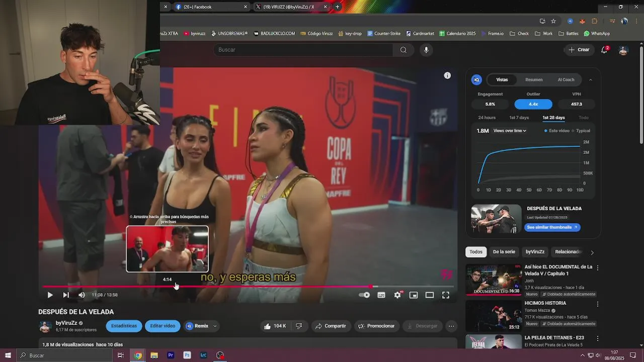This screenshot has height=362, width=644.
Task: Skip to the next video
Action: [x=66, y=295]
